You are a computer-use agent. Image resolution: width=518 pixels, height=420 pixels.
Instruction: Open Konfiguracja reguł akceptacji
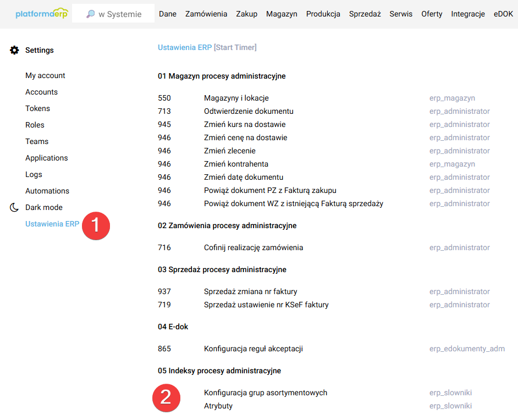tap(253, 349)
